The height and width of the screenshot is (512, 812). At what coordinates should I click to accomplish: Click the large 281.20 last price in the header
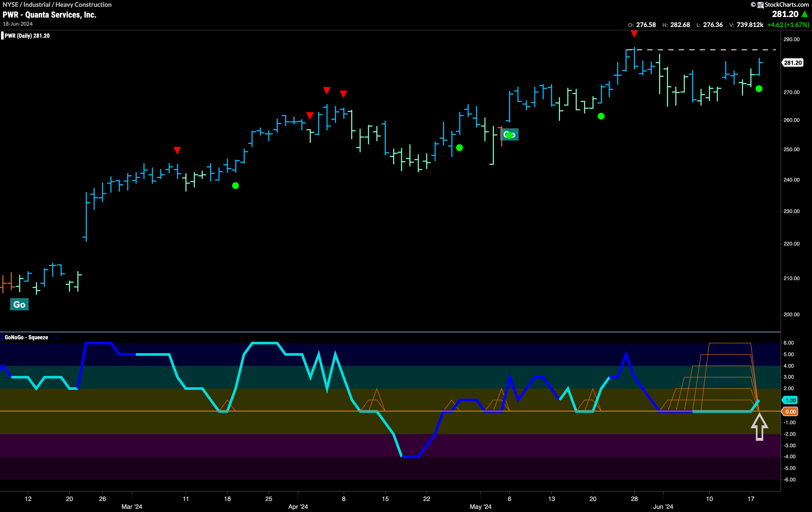click(x=785, y=14)
